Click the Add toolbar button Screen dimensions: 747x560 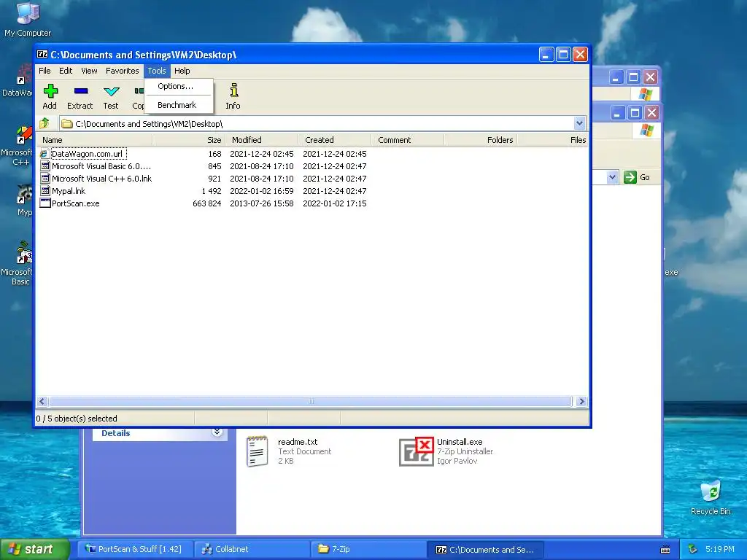tap(50, 97)
